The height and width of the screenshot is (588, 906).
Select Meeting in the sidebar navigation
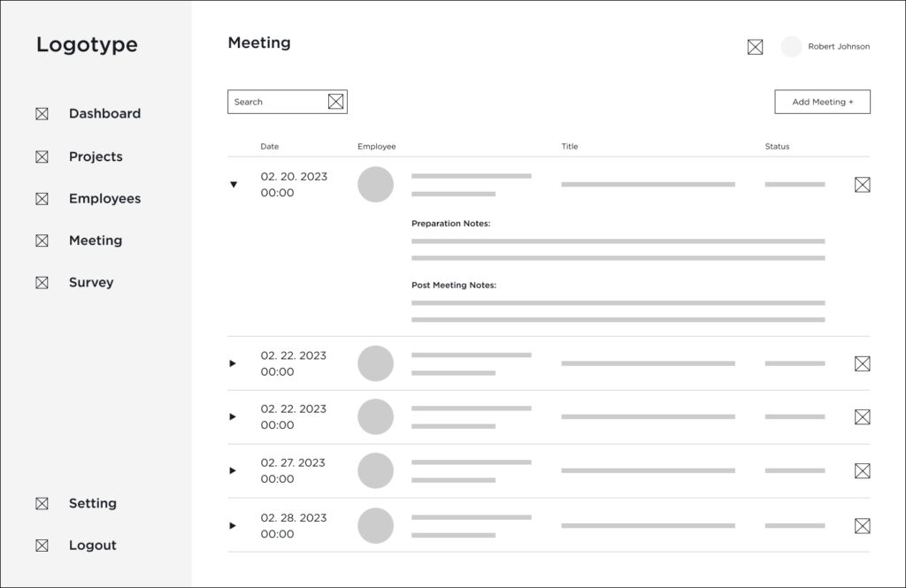click(x=96, y=241)
